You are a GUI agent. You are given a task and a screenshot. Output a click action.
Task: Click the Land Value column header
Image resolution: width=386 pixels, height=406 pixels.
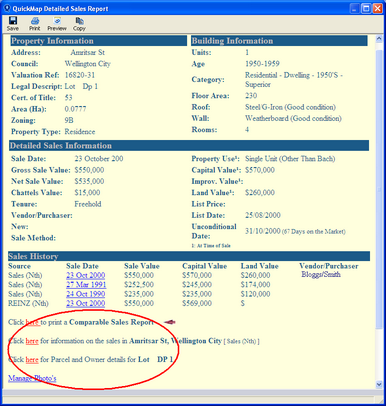tap(259, 266)
